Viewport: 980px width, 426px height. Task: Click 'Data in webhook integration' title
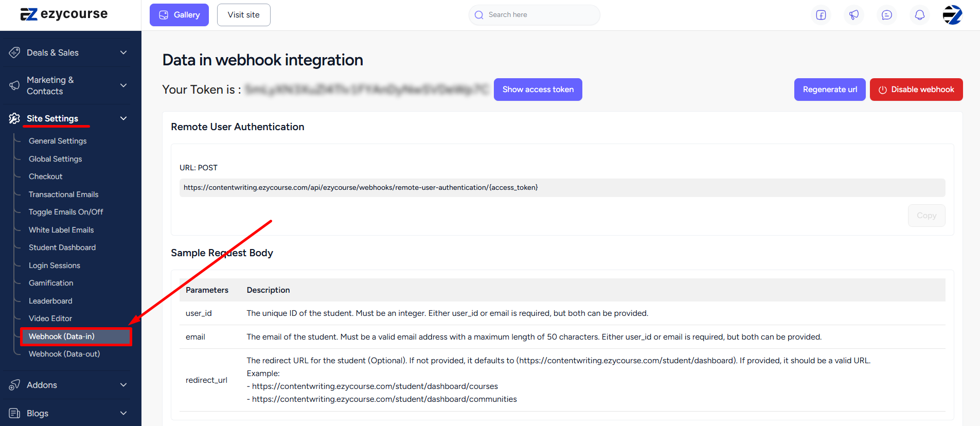point(263,60)
